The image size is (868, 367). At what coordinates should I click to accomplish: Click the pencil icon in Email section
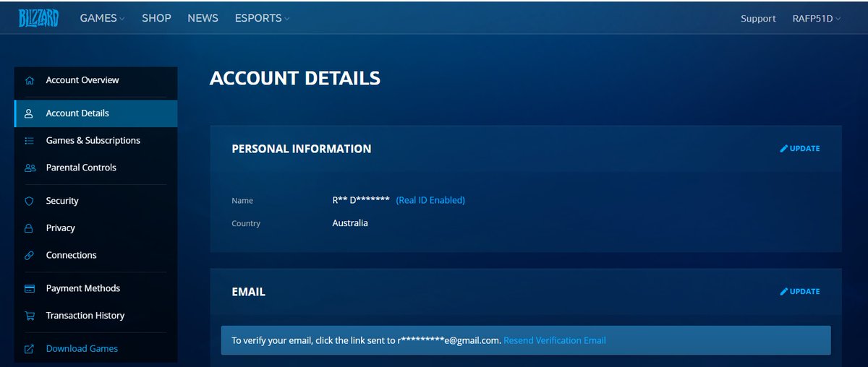pyautogui.click(x=783, y=292)
